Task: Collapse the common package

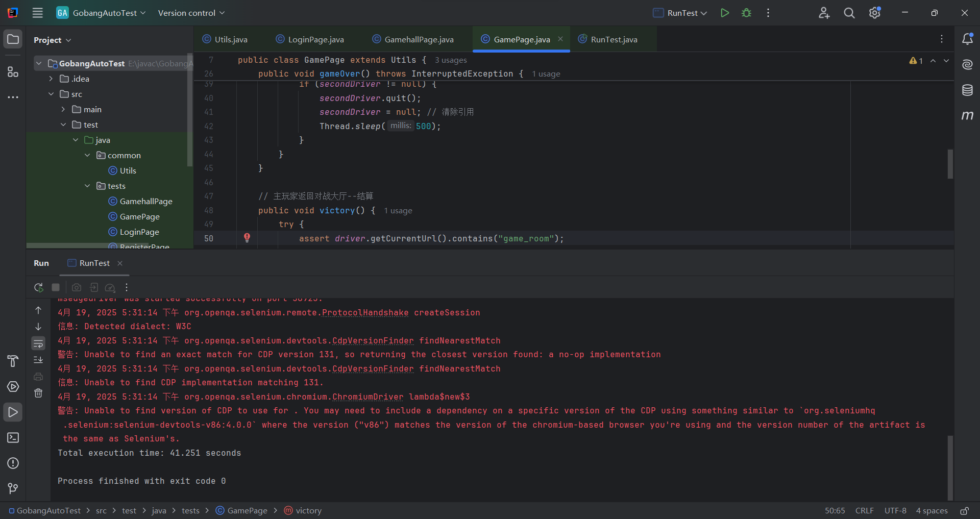Action: [x=87, y=155]
